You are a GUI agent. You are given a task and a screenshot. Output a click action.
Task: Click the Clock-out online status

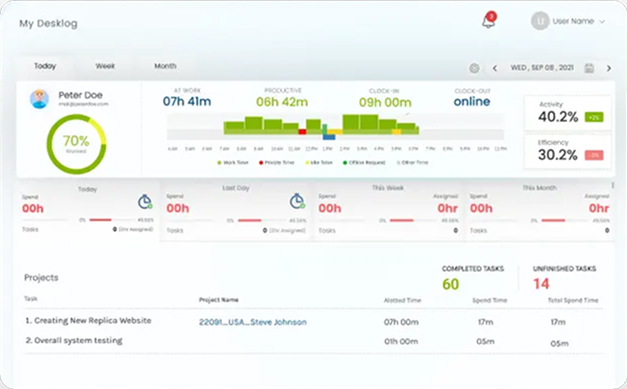coord(472,102)
